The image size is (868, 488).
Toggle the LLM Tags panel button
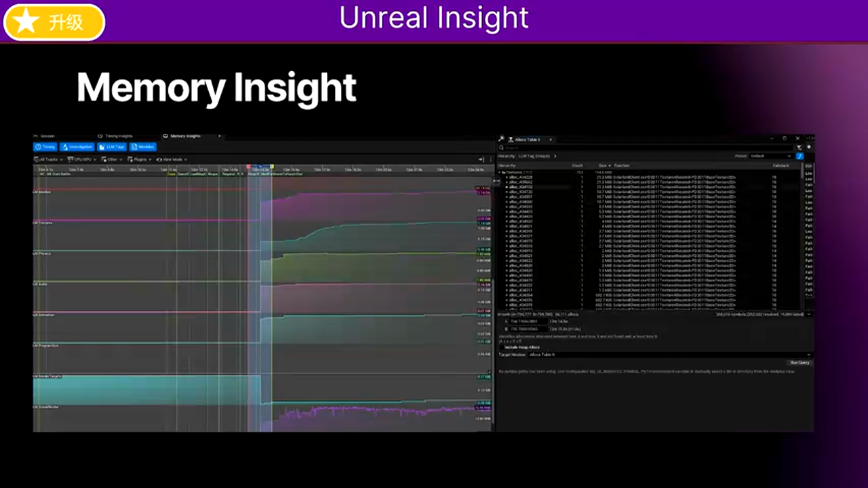pos(111,146)
